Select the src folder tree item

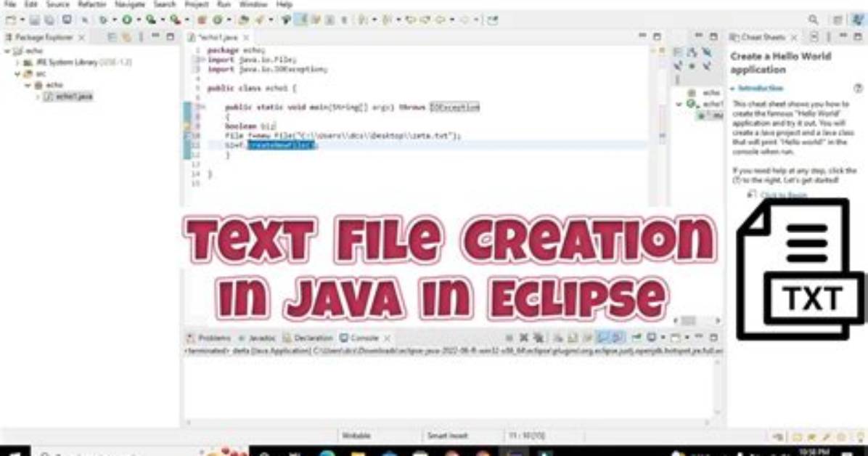(x=35, y=73)
